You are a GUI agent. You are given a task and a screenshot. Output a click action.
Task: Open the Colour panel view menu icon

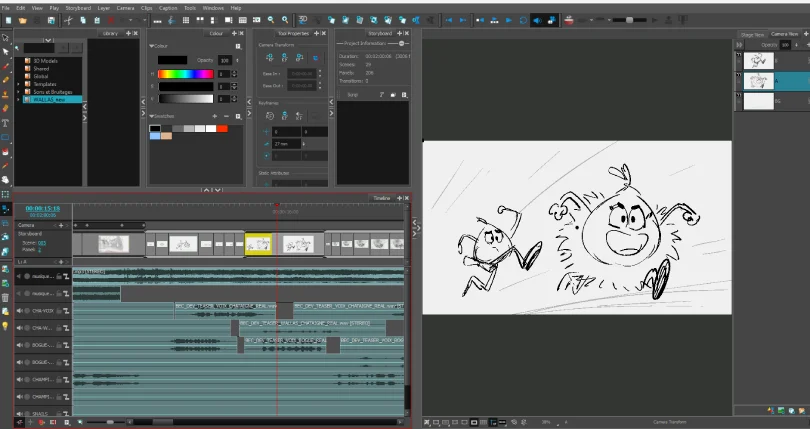pos(238,46)
